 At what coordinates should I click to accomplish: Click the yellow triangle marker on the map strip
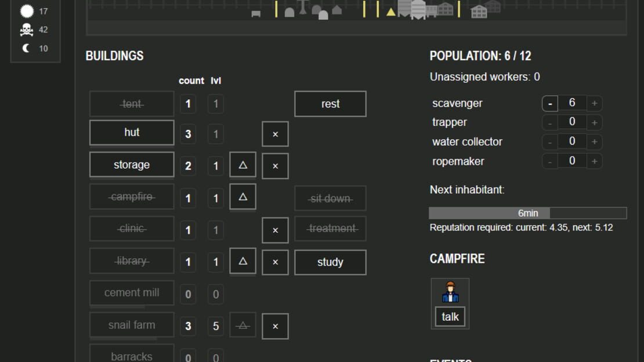click(391, 12)
